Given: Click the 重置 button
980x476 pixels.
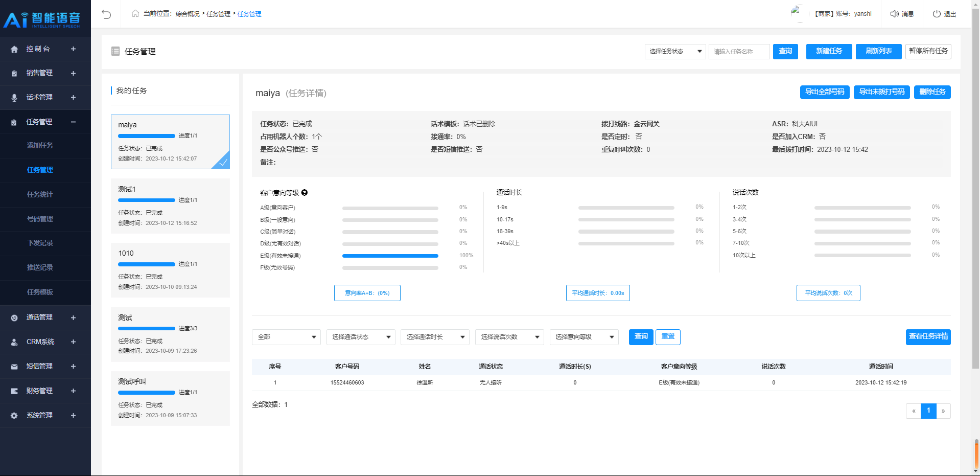Looking at the screenshot, I should [668, 337].
